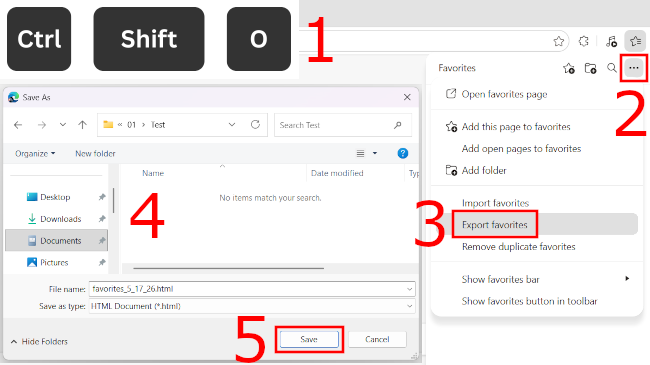The width and height of the screenshot is (650, 365).
Task: Click the Test folder in the path bar
Action: 158,125
